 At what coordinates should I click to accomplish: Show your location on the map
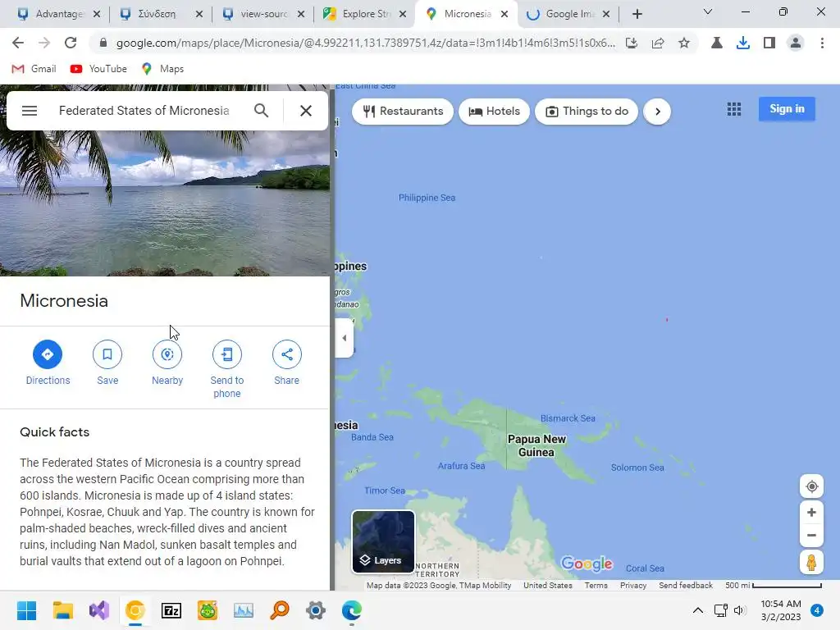(x=811, y=486)
